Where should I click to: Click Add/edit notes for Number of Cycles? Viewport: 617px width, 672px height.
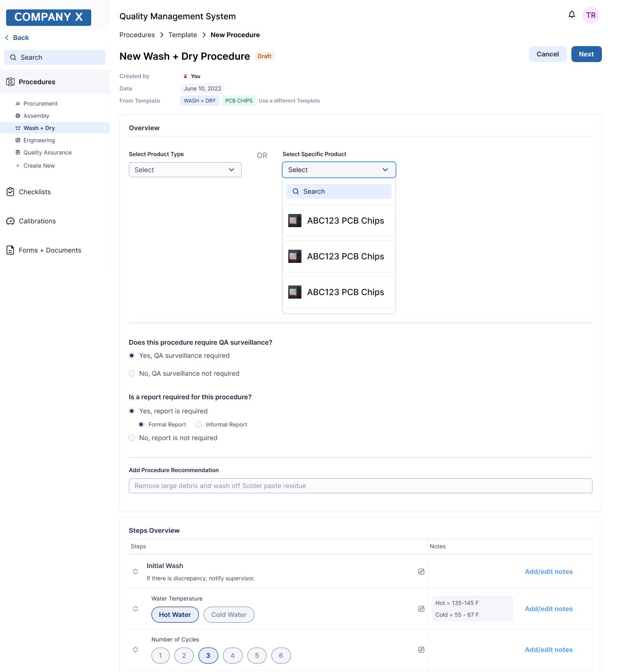549,650
